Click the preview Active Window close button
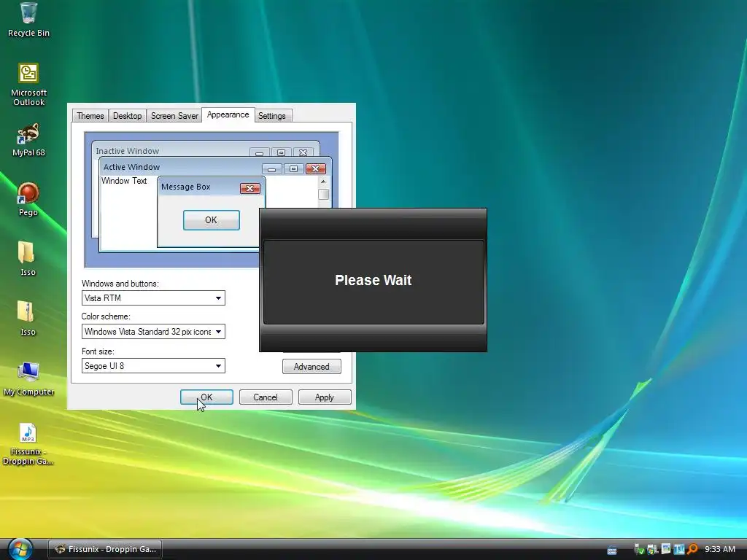Image resolution: width=747 pixels, height=560 pixels. click(315, 169)
